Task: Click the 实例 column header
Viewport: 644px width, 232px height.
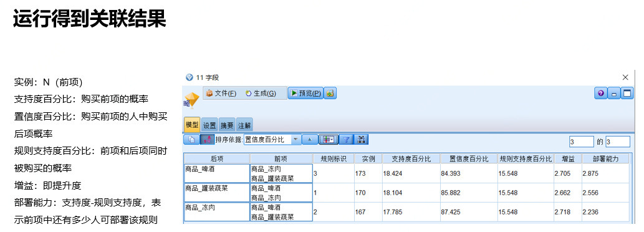Action: (368, 158)
